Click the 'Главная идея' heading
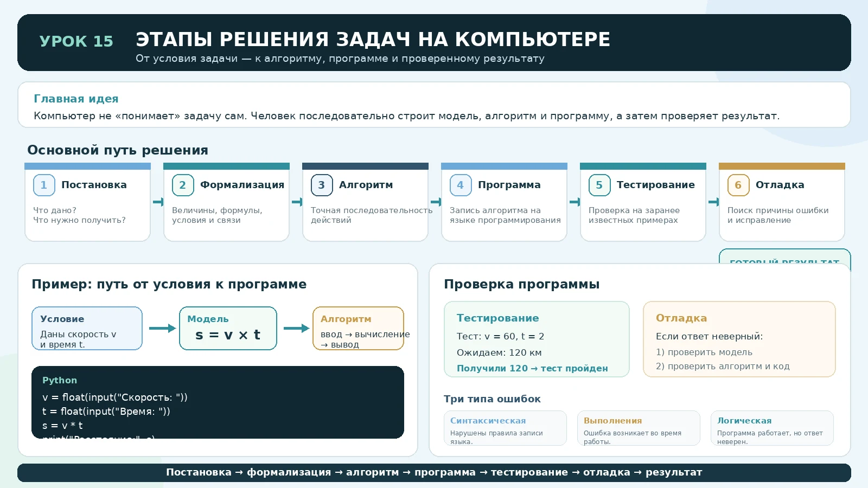Viewport: 868px width, 488px height. pos(76,99)
